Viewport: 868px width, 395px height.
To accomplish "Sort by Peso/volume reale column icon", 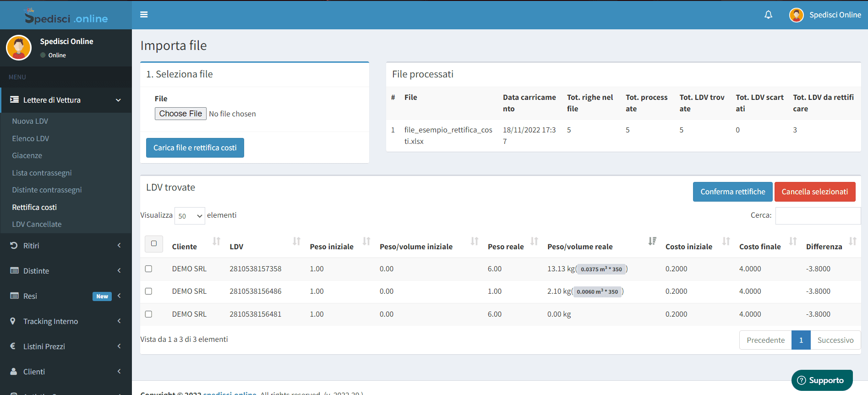I will pos(652,241).
